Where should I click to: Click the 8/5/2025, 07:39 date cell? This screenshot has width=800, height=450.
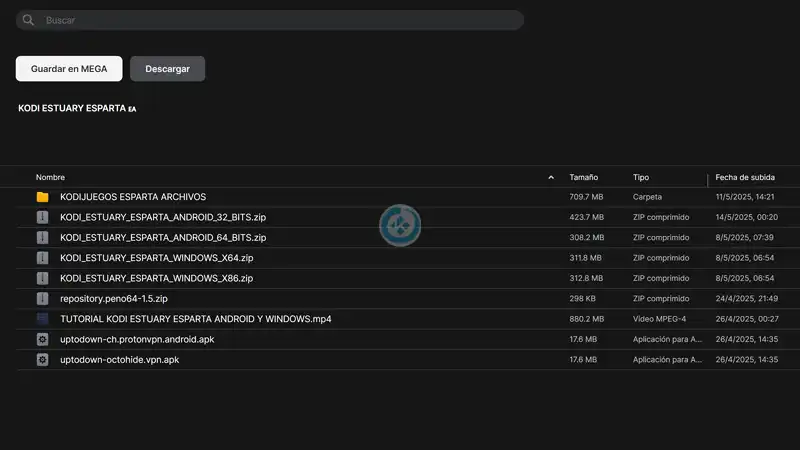744,238
